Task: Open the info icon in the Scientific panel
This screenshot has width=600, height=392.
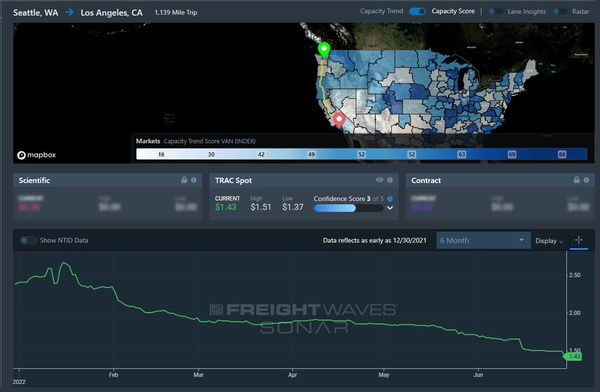Action: [194, 180]
